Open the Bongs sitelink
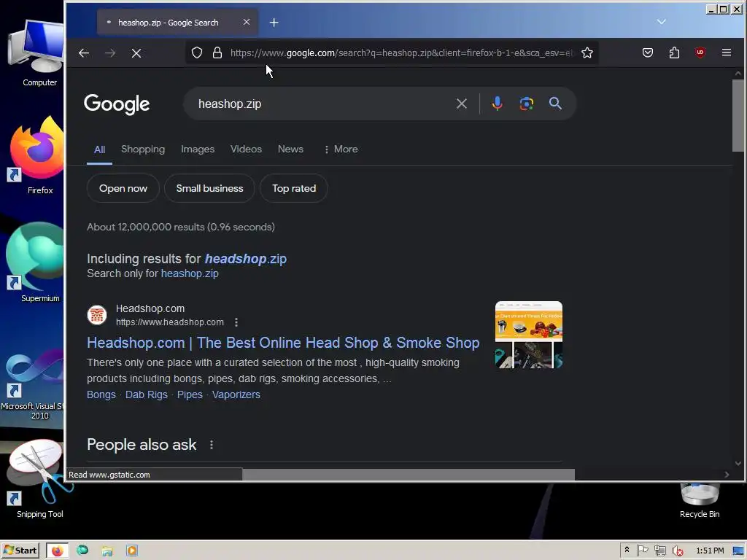Screen dimensions: 747x560 pos(101,394)
